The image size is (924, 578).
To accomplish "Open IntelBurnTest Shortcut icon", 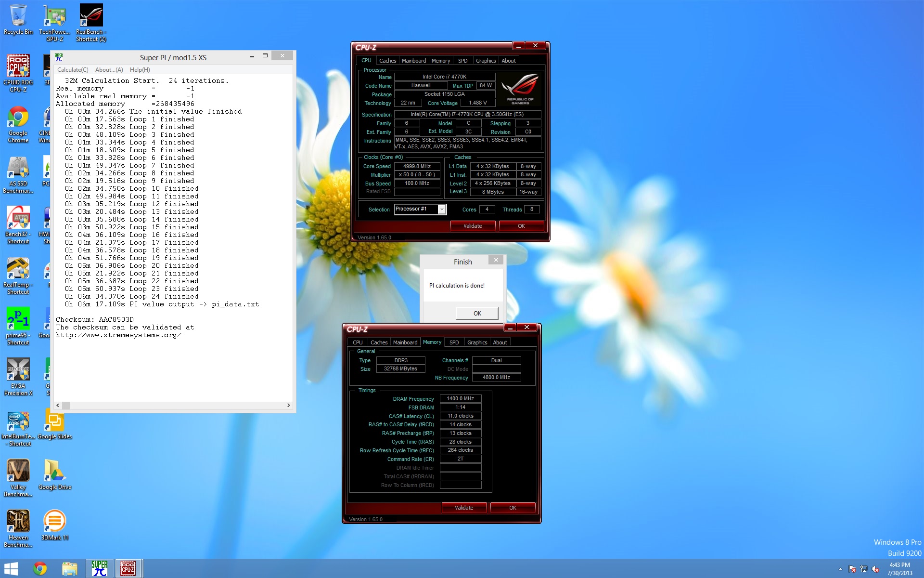I will tap(19, 428).
